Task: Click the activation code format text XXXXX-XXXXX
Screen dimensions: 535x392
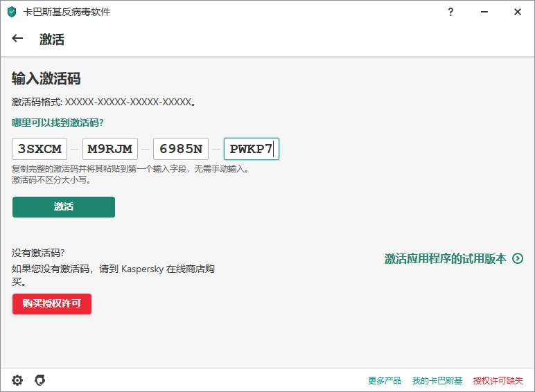Action: coord(104,102)
